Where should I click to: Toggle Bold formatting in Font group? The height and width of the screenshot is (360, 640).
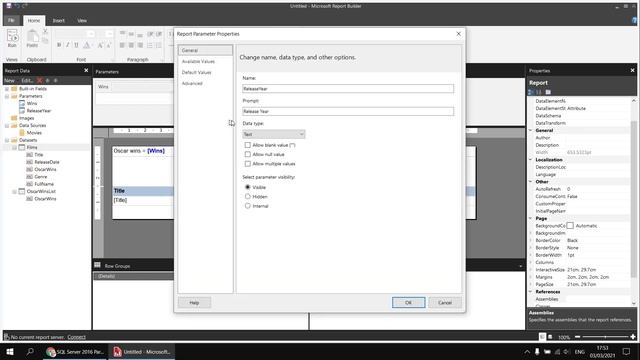coord(59,45)
